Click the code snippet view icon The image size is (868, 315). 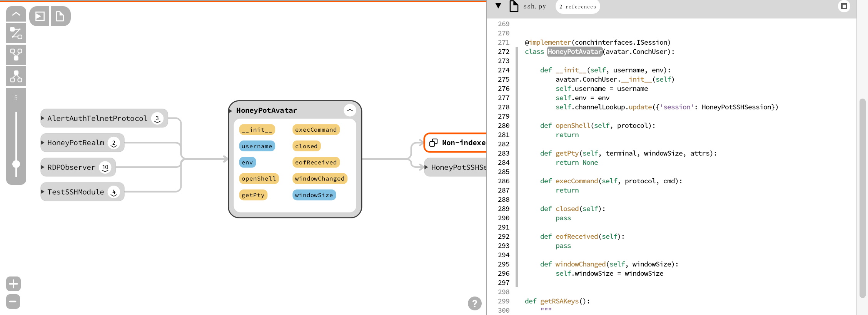click(40, 16)
